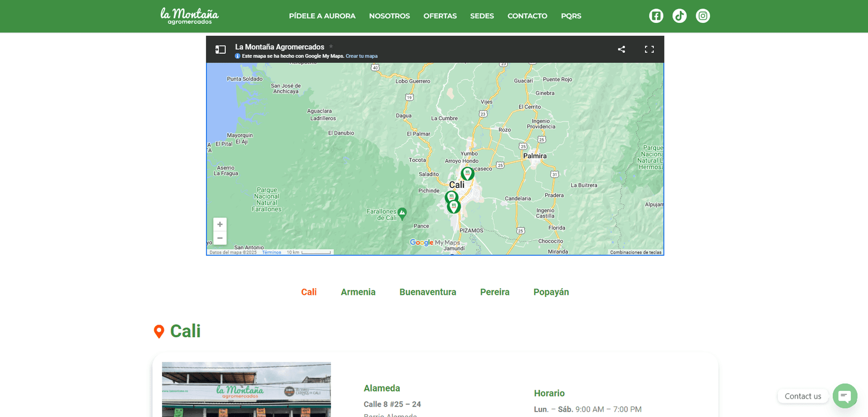Click the Yumbo label on map
Image resolution: width=868 pixels, height=417 pixels.
(x=469, y=154)
